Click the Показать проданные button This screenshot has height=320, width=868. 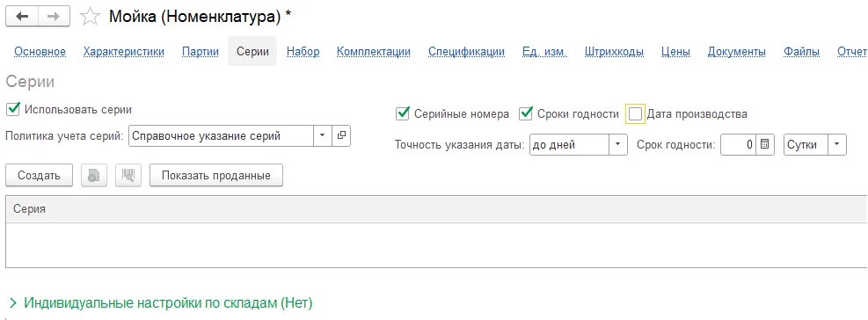[x=215, y=176]
